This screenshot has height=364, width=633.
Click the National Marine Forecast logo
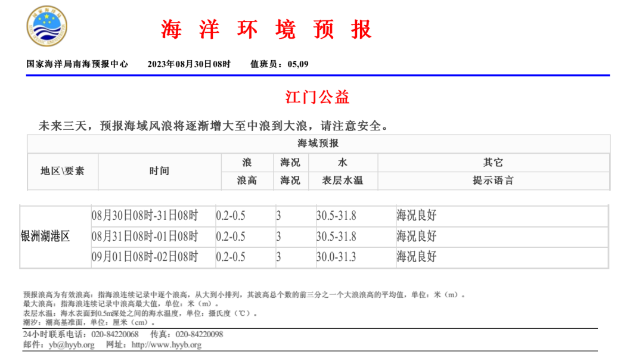[47, 29]
